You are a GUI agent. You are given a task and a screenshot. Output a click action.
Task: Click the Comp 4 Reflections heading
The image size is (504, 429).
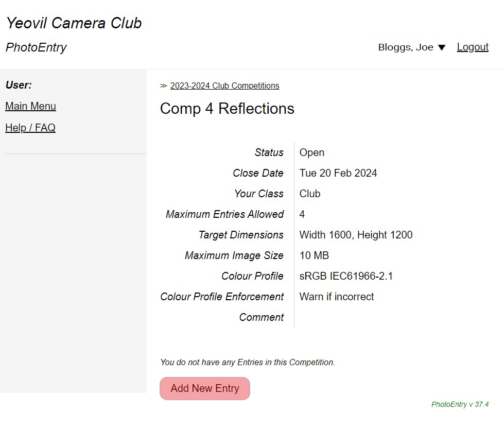pyautogui.click(x=227, y=109)
